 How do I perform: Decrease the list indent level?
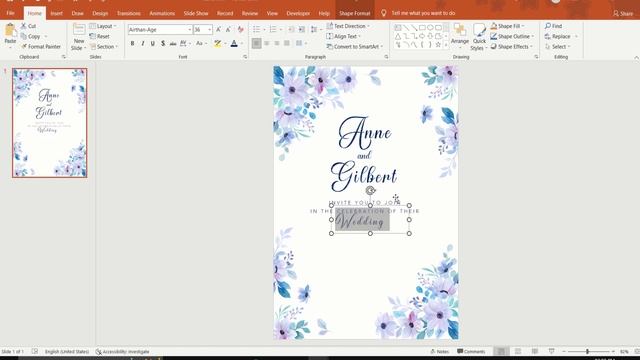(291, 29)
